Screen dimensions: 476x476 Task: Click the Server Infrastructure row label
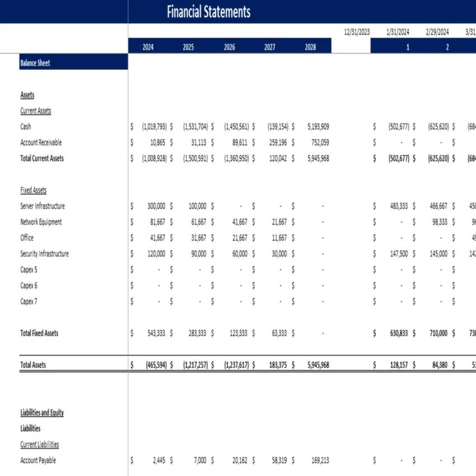(42, 206)
